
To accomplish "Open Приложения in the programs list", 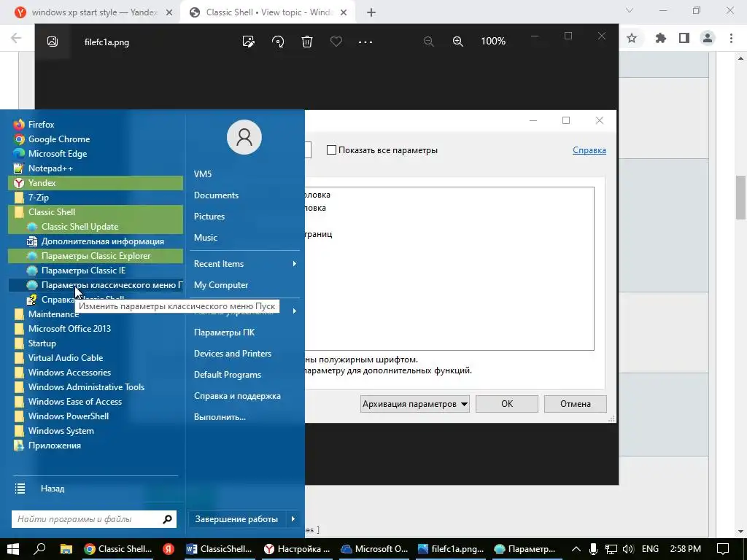I will click(x=96, y=446).
